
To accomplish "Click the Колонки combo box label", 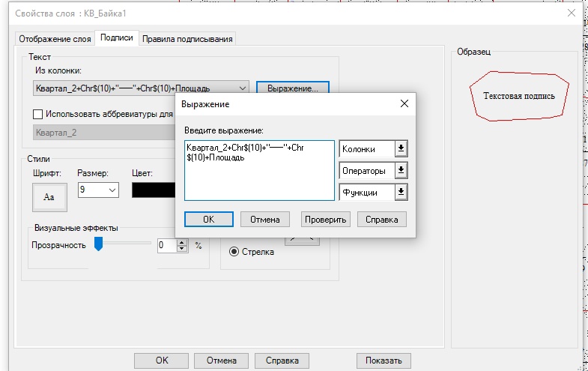I will pos(358,149).
